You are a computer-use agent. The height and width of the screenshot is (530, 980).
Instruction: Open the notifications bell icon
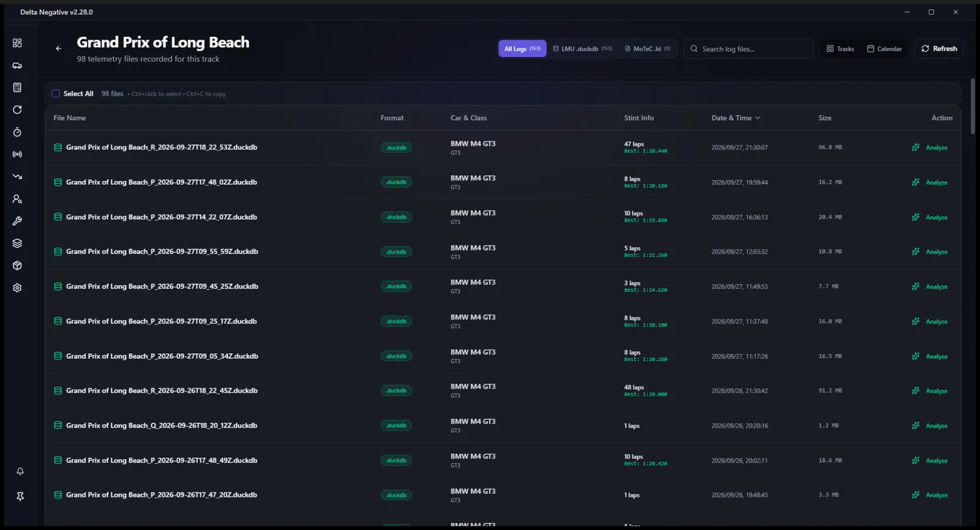pos(20,471)
